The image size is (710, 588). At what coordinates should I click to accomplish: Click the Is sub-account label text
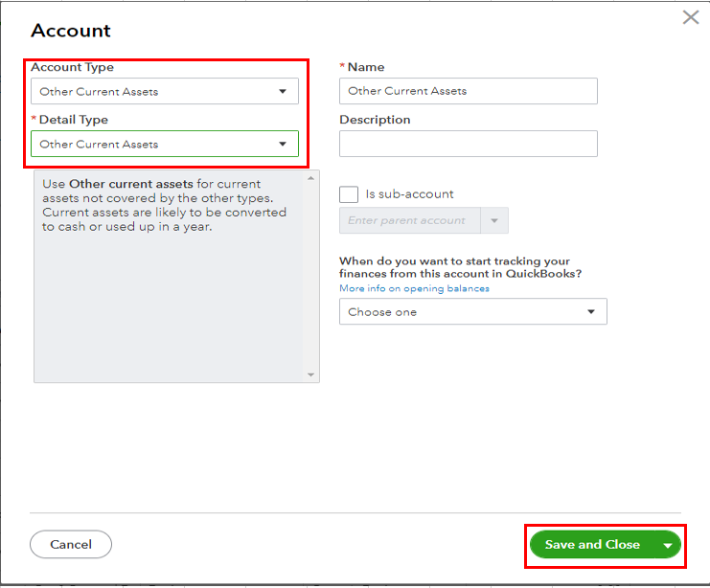409,193
